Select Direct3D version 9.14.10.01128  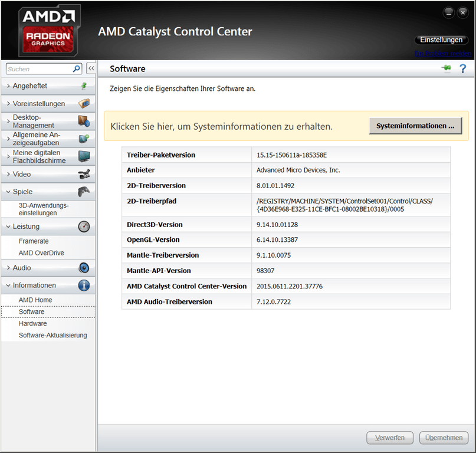point(277,225)
